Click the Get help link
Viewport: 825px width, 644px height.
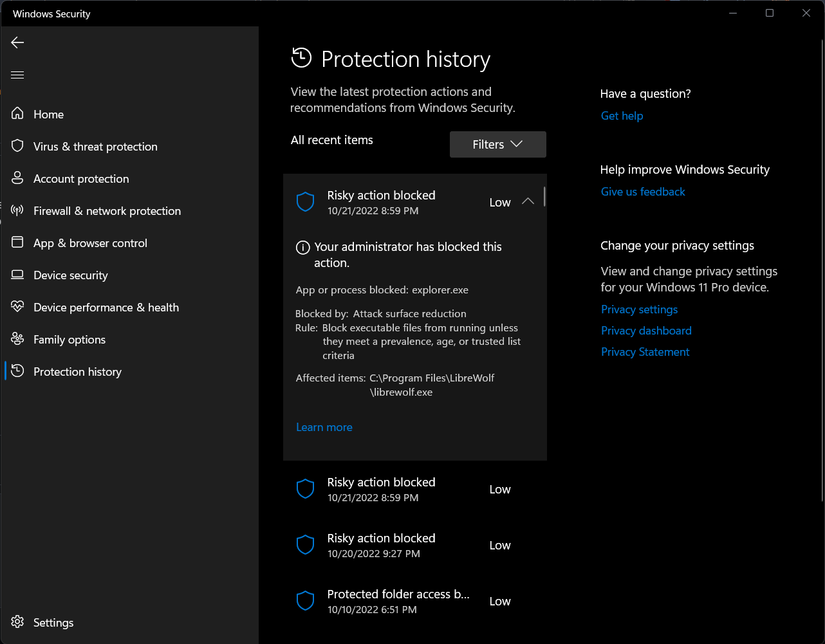622,116
